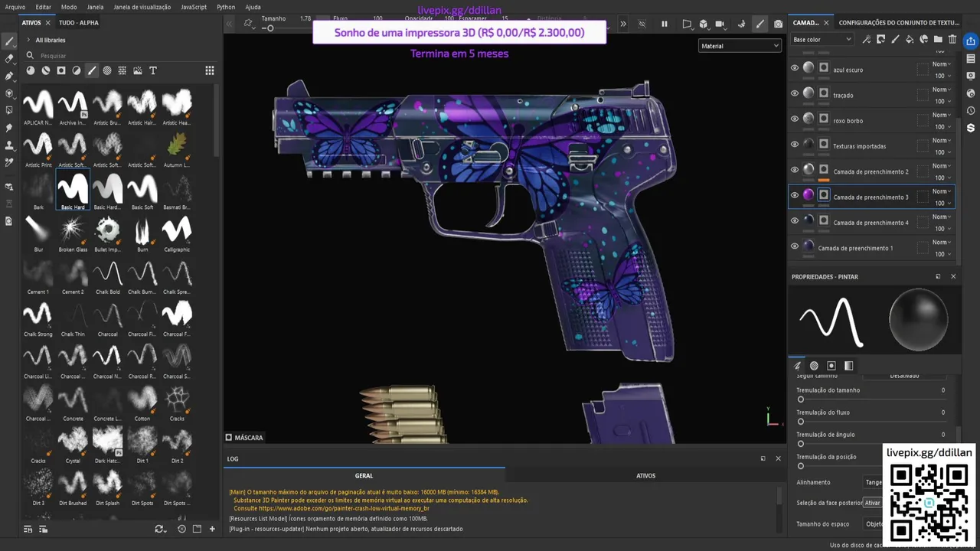Filter assets by textures grid icon
This screenshot has height=551, width=980.
pyautogui.click(x=122, y=70)
